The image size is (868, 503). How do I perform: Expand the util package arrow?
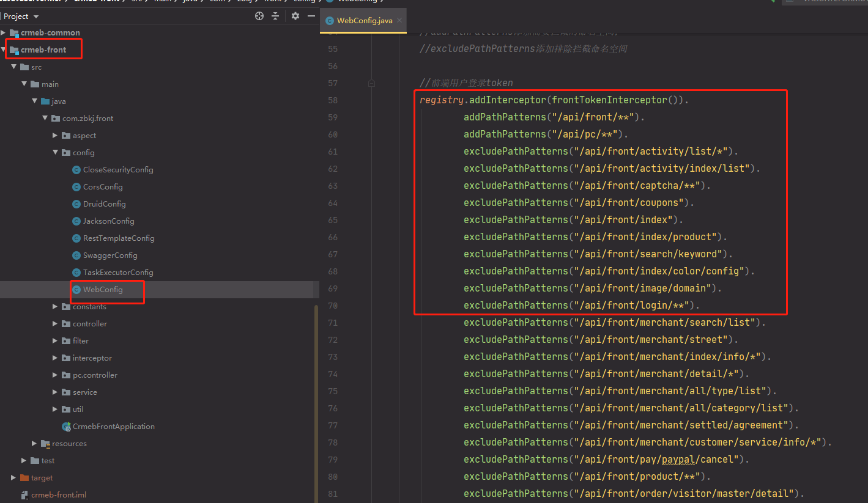pyautogui.click(x=56, y=409)
